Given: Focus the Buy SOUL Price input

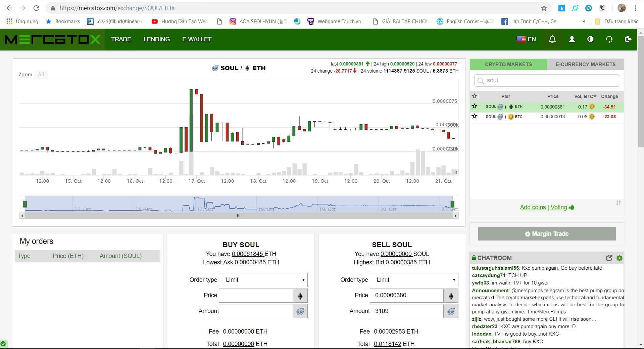Looking at the screenshot, I should (x=256, y=296).
